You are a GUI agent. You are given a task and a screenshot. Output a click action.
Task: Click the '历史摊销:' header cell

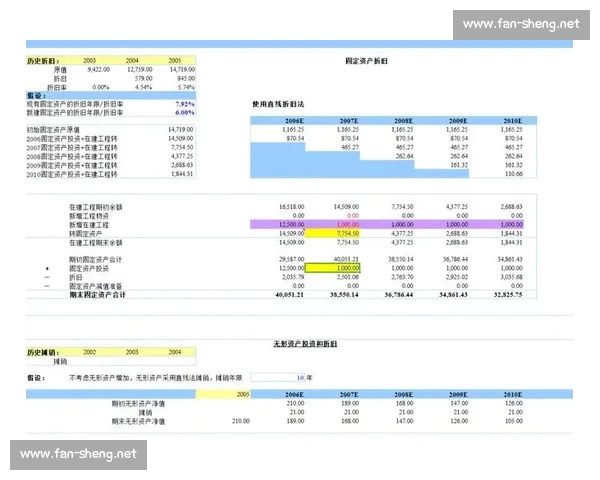(43, 352)
